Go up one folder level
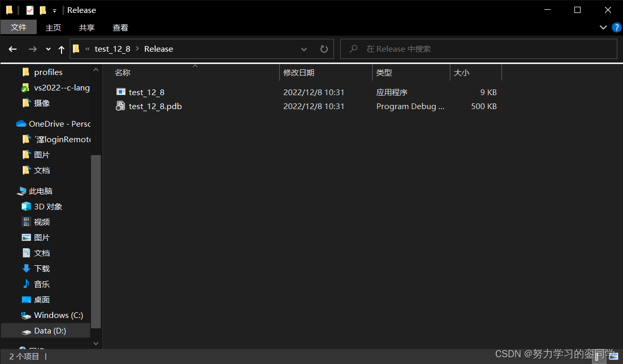 coord(62,49)
